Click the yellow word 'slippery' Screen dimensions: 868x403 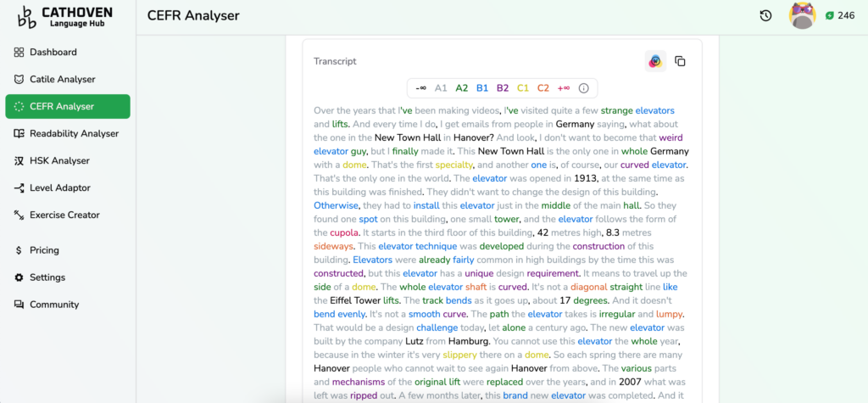[x=460, y=355]
